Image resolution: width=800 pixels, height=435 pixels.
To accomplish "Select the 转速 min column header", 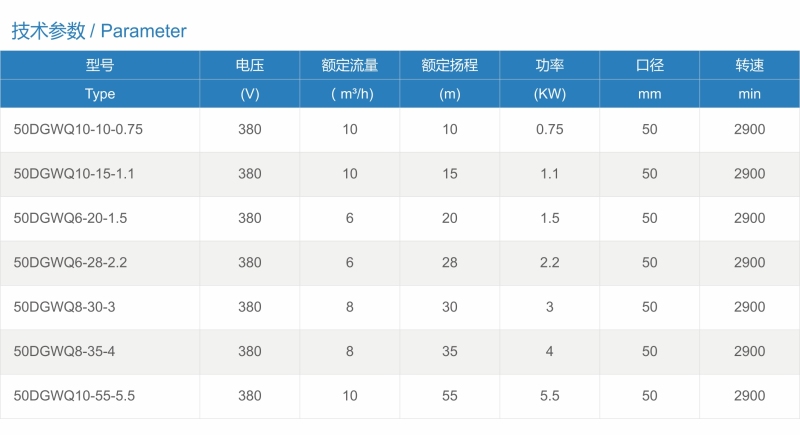I will pyautogui.click(x=749, y=79).
